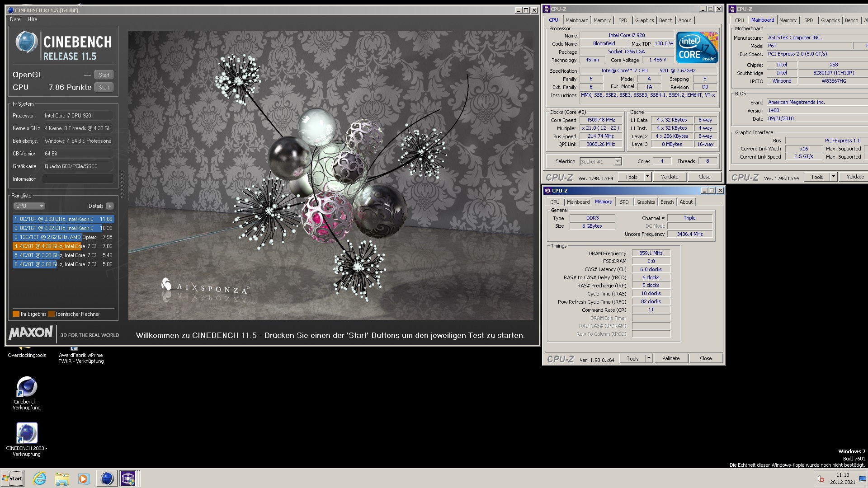
Task: Open the Hilfe menu
Action: (33, 19)
